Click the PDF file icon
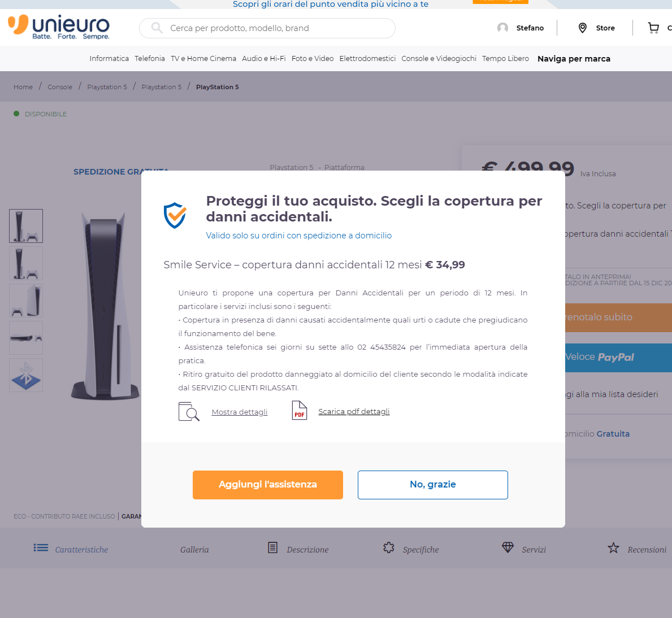 pyautogui.click(x=299, y=410)
